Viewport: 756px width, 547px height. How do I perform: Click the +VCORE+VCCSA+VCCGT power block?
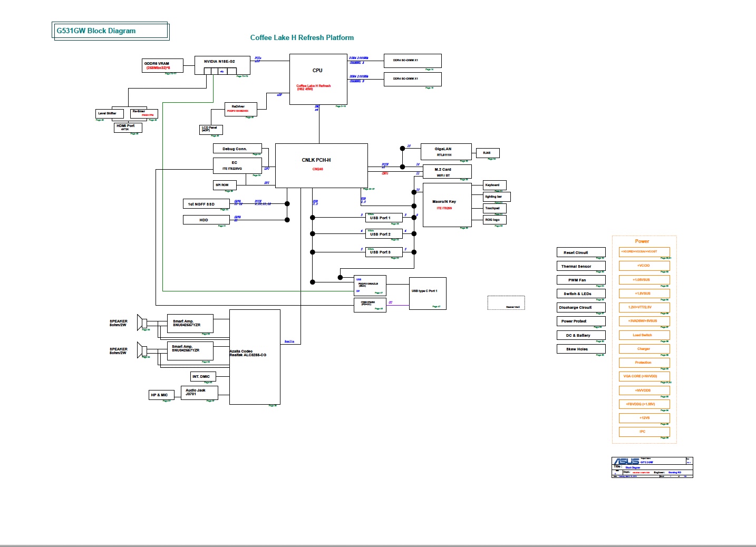tap(644, 252)
